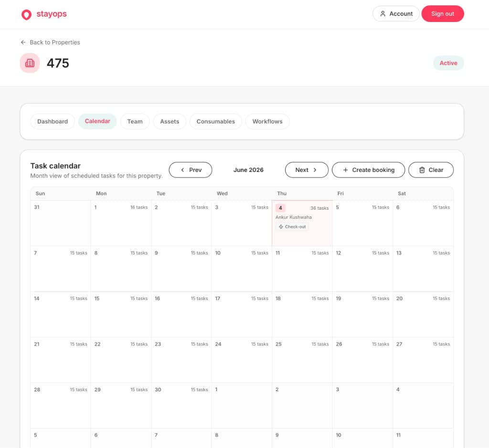Image resolution: width=489 pixels, height=448 pixels.
Task: Select June 24 on the calendar
Action: click(242, 360)
